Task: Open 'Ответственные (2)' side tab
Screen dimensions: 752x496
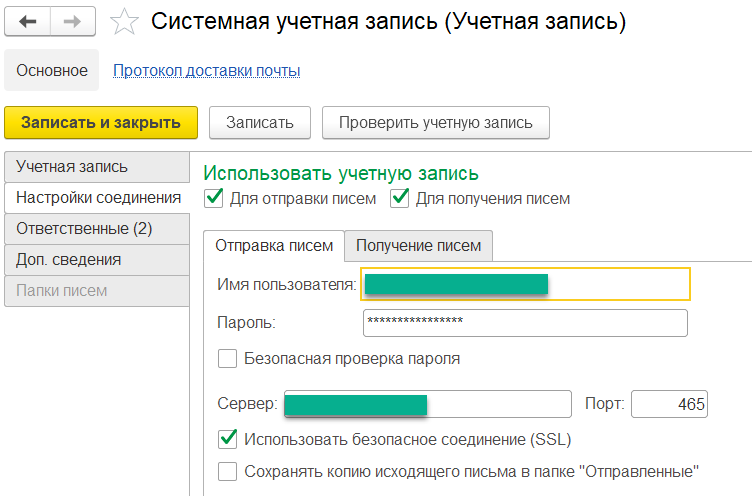Action: tap(84, 228)
